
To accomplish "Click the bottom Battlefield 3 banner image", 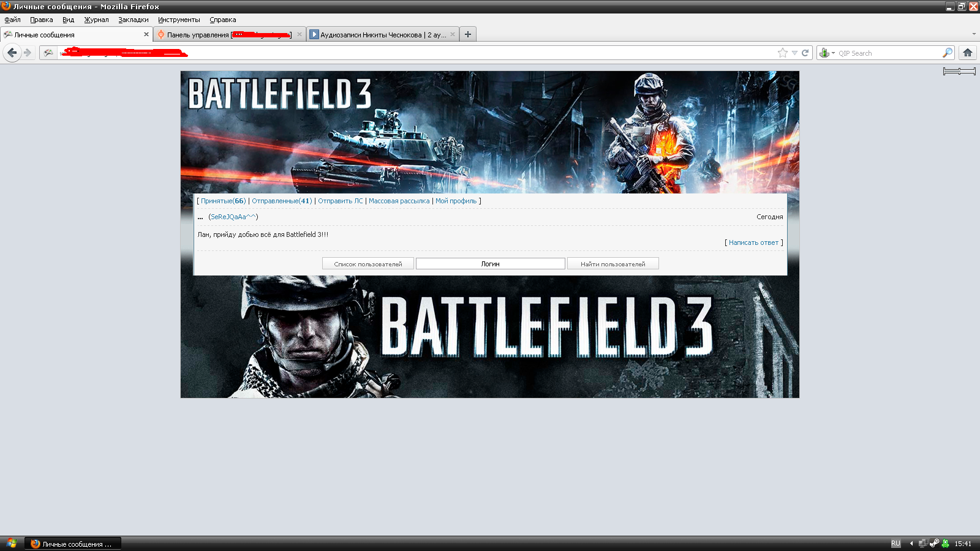I will [x=490, y=337].
